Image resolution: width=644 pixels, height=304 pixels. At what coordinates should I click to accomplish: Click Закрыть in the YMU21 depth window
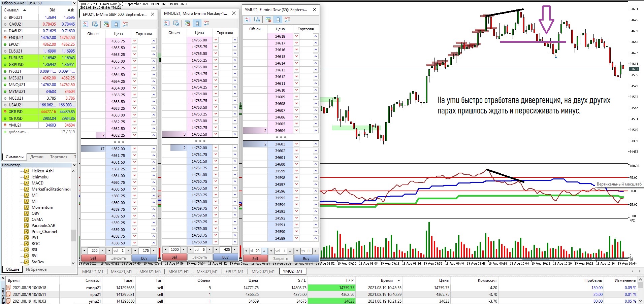tap(281, 259)
